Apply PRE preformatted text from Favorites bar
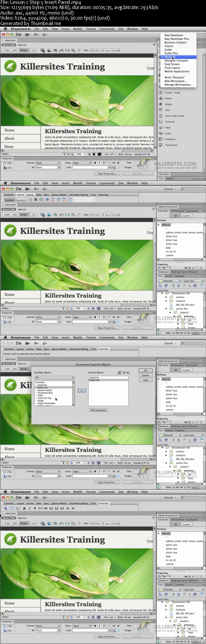206x644 pixels. pyautogui.click(x=46, y=508)
